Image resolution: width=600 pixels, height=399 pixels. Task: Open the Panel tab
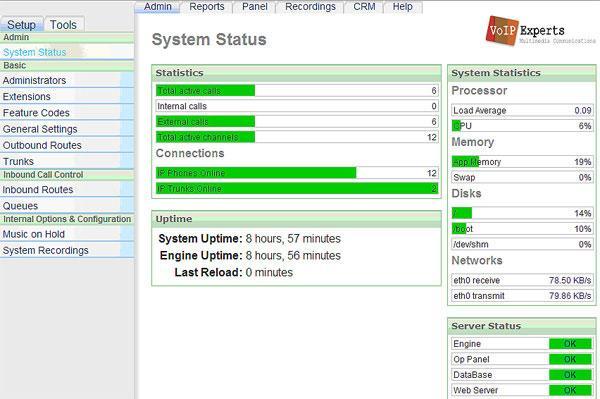coord(254,7)
